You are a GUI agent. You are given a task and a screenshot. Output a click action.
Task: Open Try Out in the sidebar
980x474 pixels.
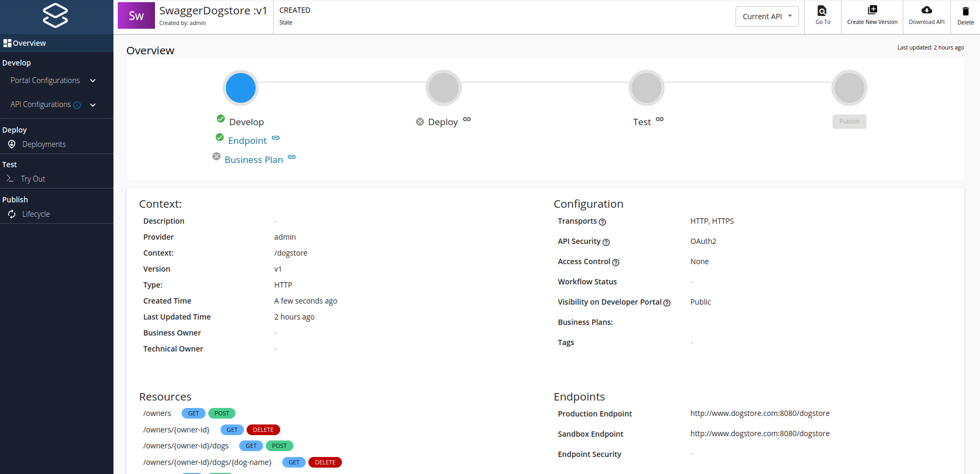[x=33, y=179]
